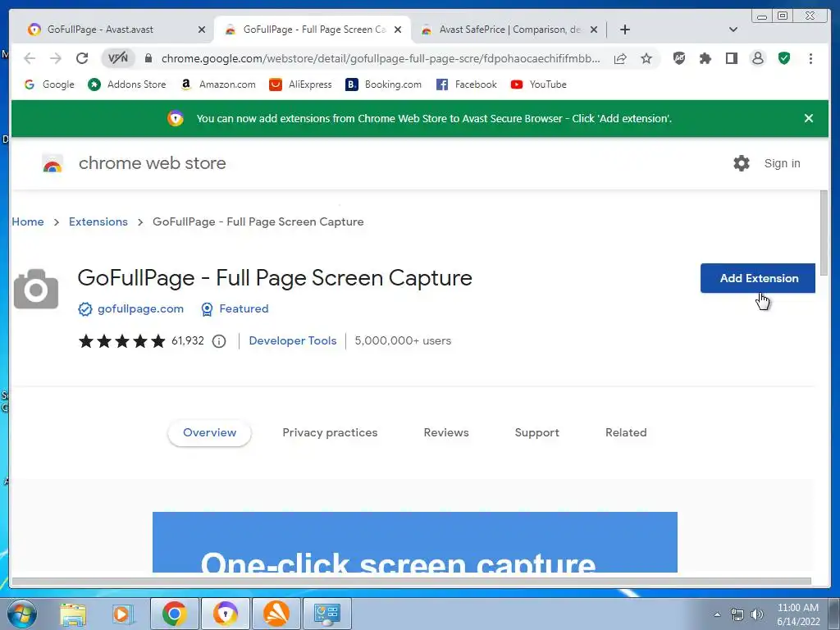Reload the current page
The image size is (840, 630).
pyautogui.click(x=82, y=58)
